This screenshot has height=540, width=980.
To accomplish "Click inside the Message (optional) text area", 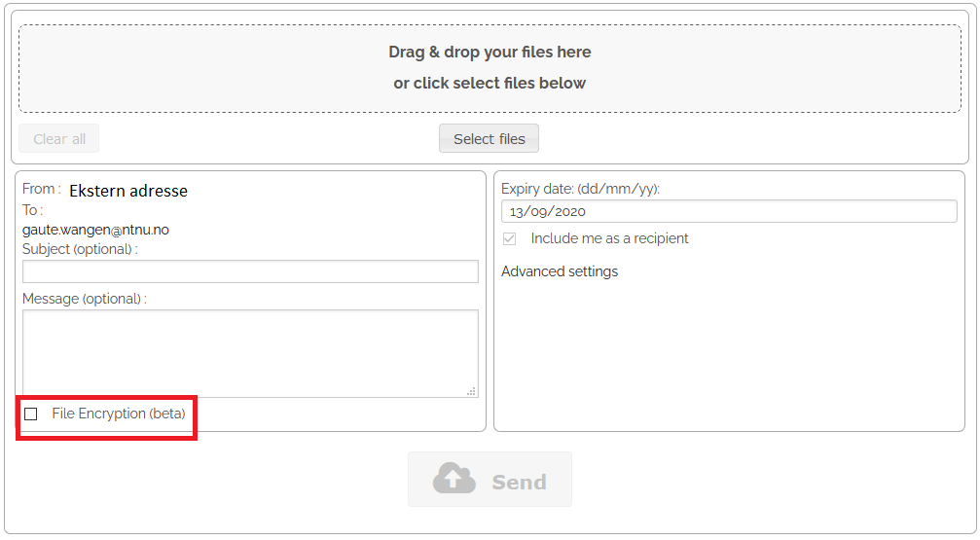I will tap(251, 353).
